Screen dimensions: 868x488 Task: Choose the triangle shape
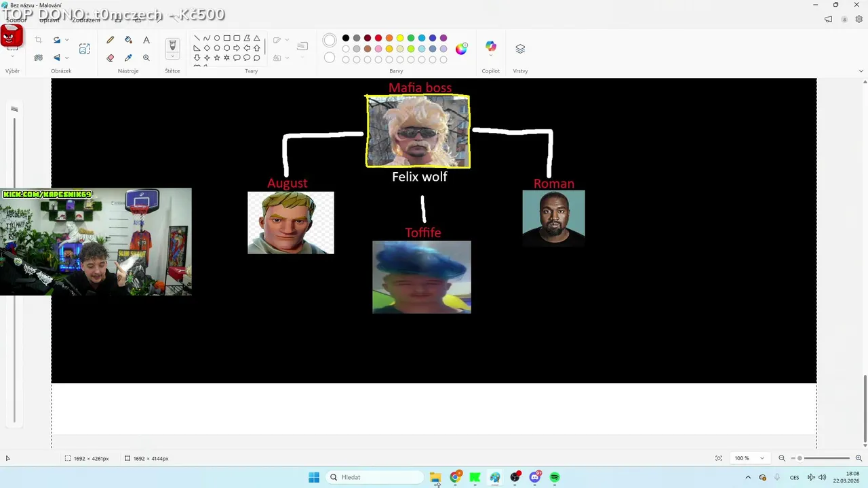256,38
